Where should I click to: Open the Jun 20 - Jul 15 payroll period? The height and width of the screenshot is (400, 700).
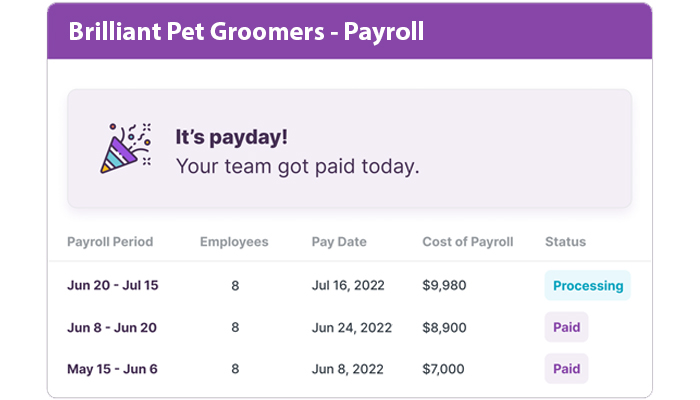(112, 285)
